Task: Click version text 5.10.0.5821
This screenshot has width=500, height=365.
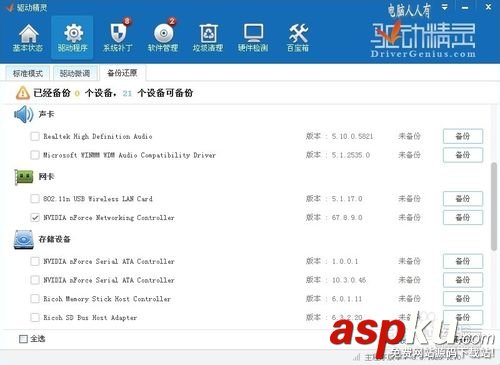Action: pyautogui.click(x=352, y=136)
